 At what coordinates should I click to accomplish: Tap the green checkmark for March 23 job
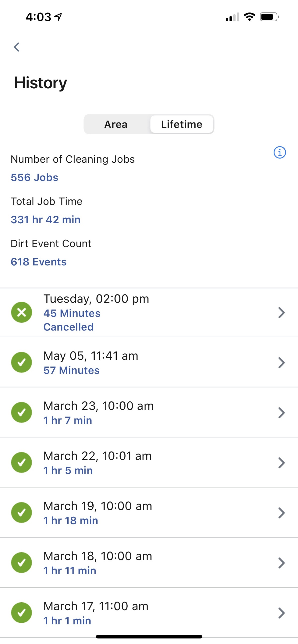[x=22, y=412]
